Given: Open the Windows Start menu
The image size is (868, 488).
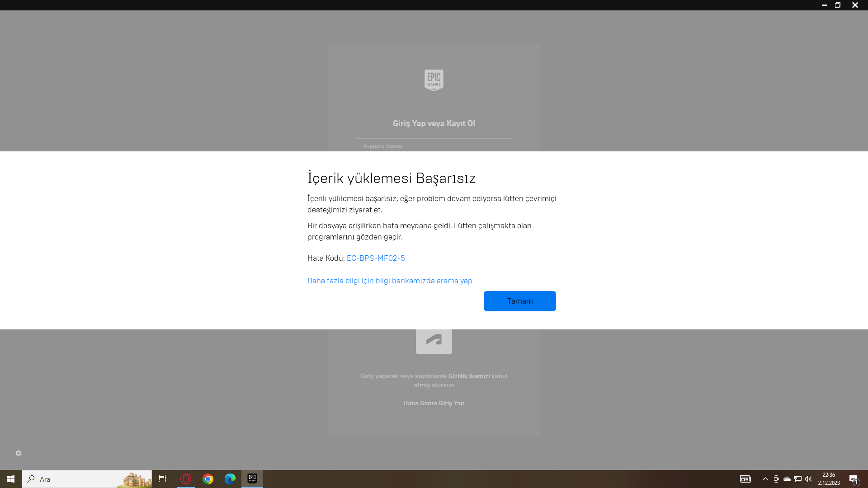Looking at the screenshot, I should point(11,479).
